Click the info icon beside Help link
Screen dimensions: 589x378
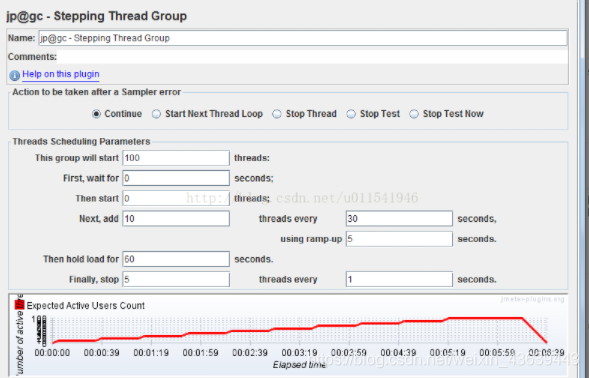tap(14, 76)
